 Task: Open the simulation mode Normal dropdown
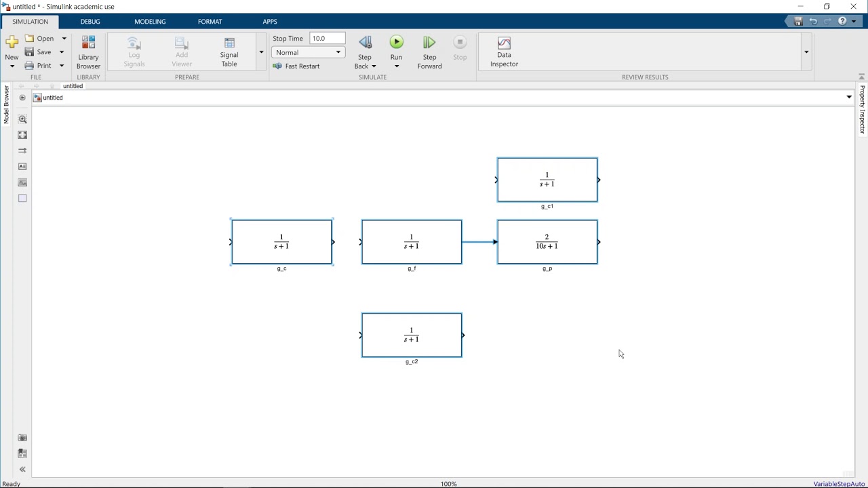(309, 52)
